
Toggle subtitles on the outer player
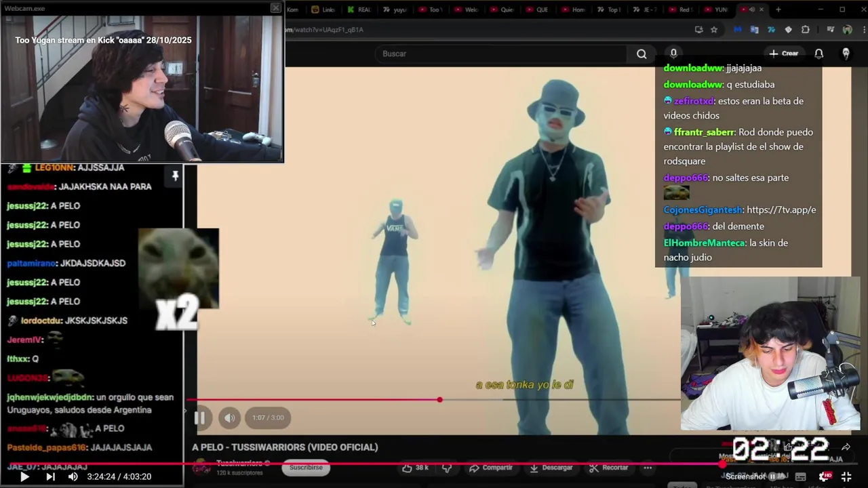coord(800,476)
